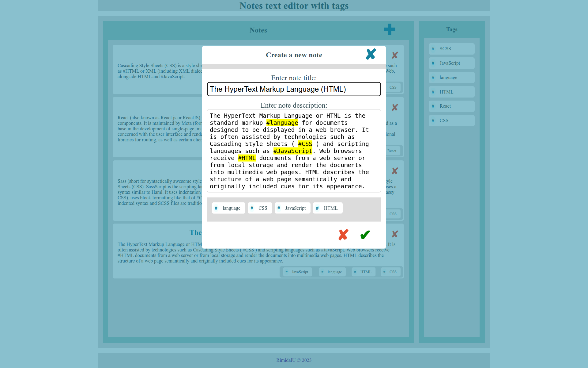Click the blue plus icon to add note
588x368 pixels.
[x=389, y=29]
